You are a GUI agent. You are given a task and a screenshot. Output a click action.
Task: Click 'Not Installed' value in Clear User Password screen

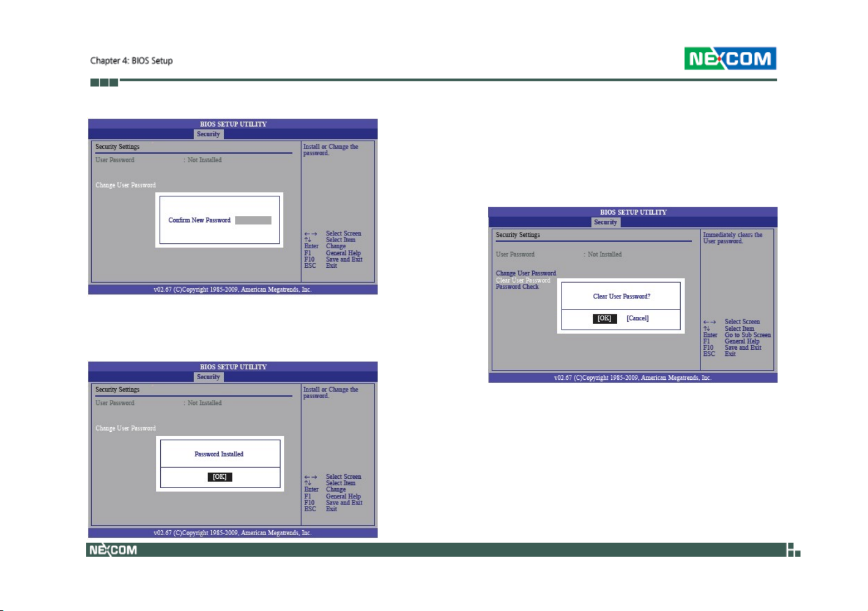605,254
